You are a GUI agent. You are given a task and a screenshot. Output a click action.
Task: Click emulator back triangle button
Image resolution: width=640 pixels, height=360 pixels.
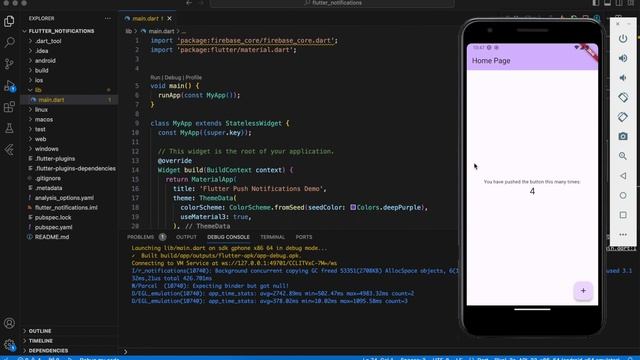pos(623,176)
